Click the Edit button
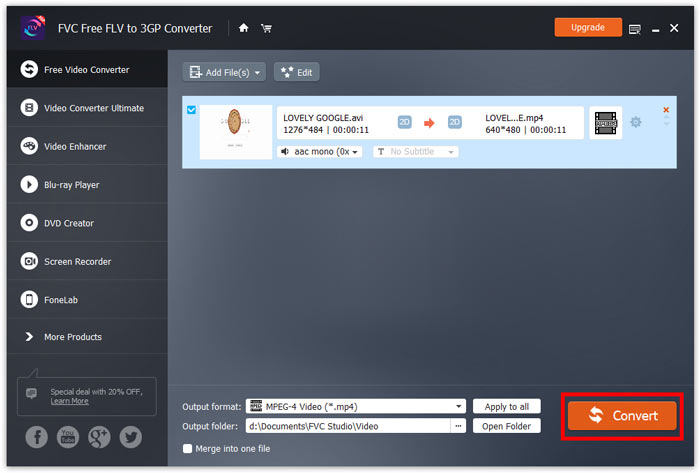Viewport: 700px width, 473px height. 296,72
